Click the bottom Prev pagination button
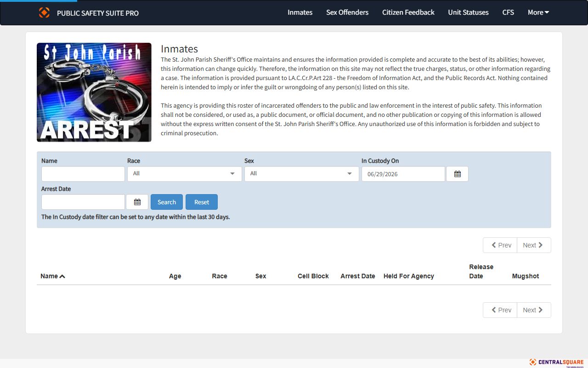588x368 pixels. [500, 310]
